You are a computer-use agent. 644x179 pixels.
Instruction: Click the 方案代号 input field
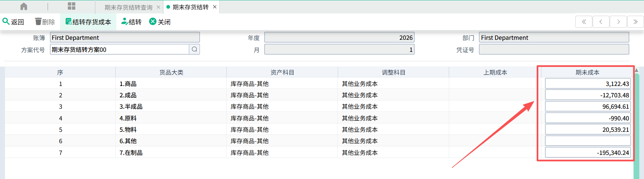pos(119,50)
